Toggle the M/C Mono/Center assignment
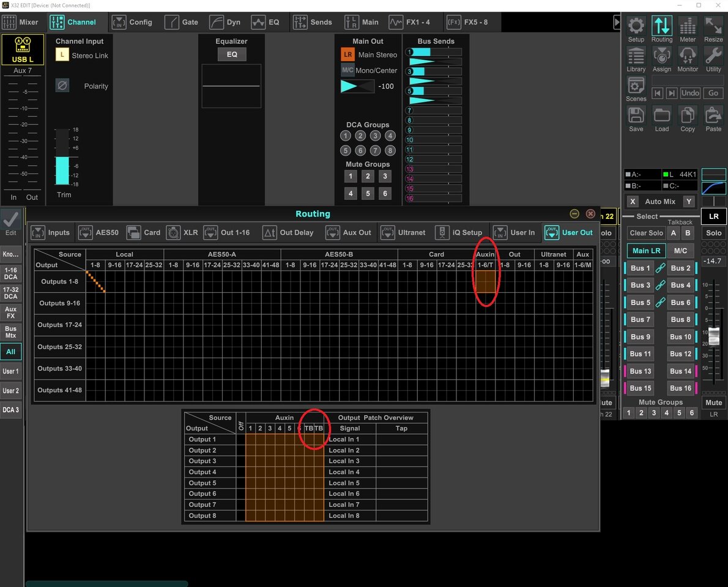The height and width of the screenshot is (587, 728). click(x=347, y=70)
